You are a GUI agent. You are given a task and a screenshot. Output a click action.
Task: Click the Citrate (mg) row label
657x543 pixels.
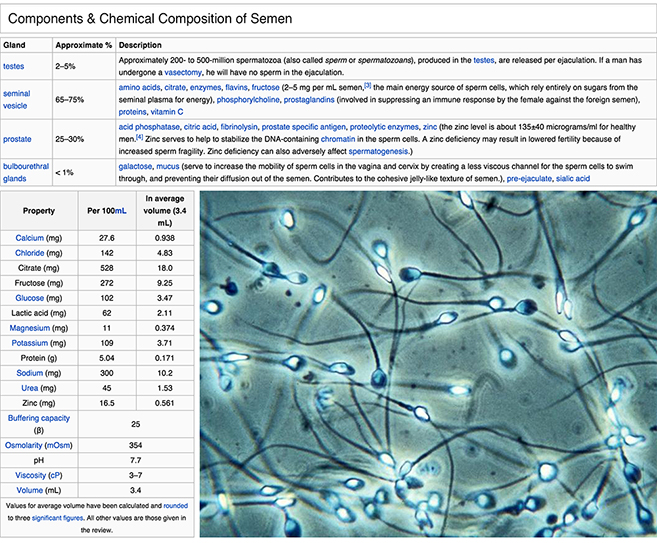click(x=39, y=268)
